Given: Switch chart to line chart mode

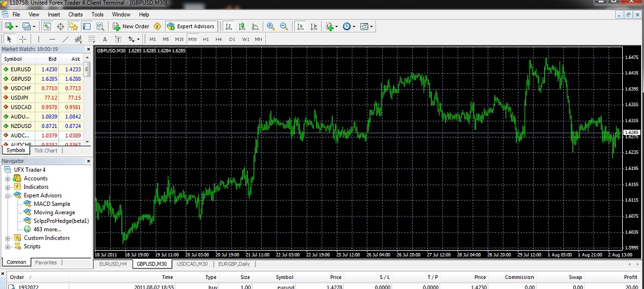Looking at the screenshot, I should click(x=255, y=27).
